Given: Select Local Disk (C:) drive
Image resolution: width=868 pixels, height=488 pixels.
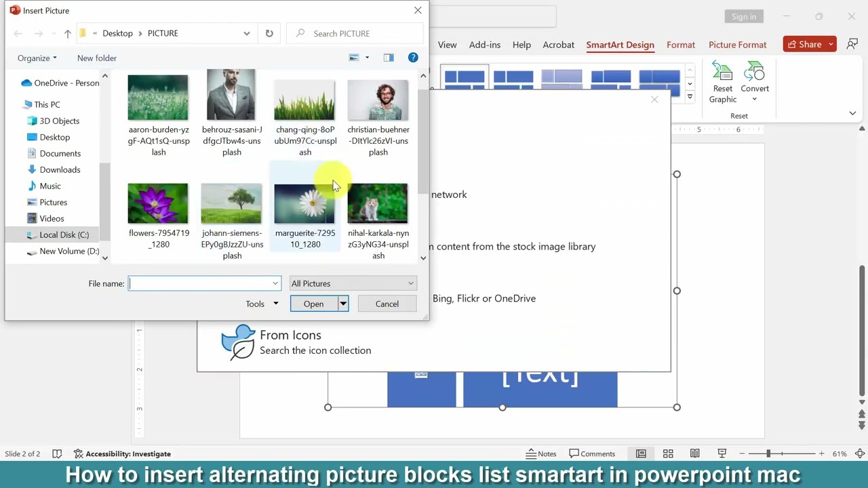Looking at the screenshot, I should click(x=58, y=235).
